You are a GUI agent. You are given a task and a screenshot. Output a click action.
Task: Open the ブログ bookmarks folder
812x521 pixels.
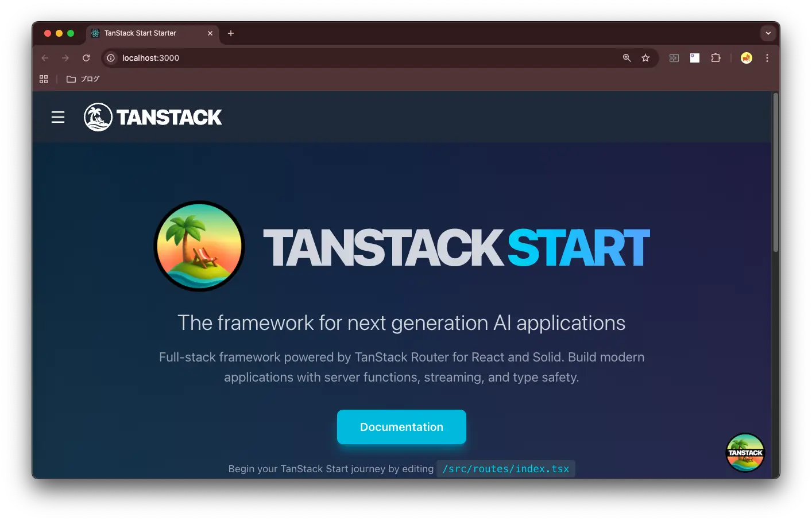[83, 79]
